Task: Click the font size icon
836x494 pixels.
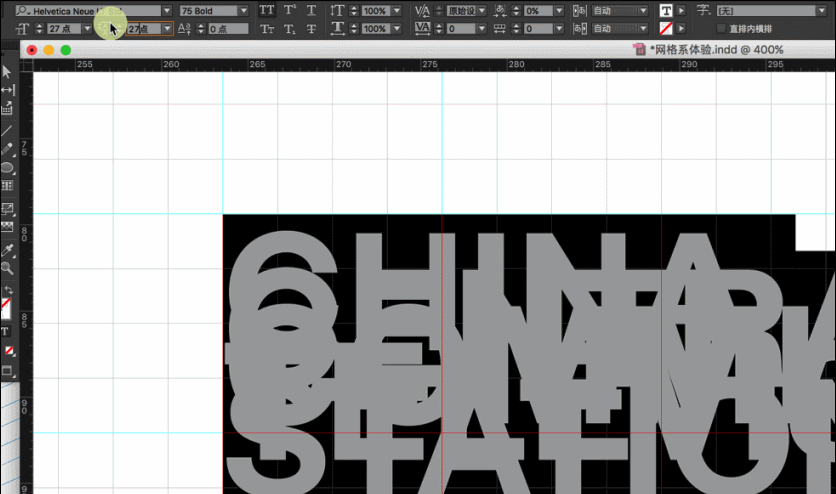Action: click(x=22, y=29)
